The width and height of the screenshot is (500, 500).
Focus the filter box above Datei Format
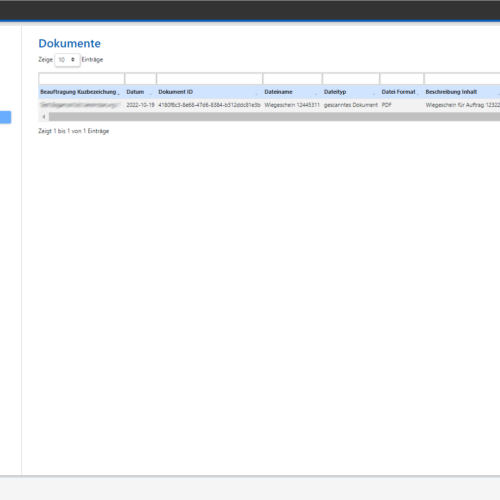click(402, 79)
